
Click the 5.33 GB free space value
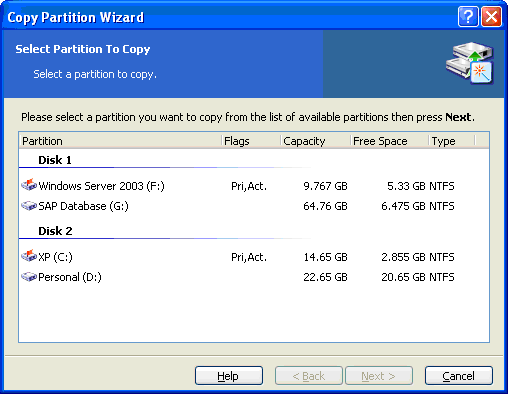point(406,186)
